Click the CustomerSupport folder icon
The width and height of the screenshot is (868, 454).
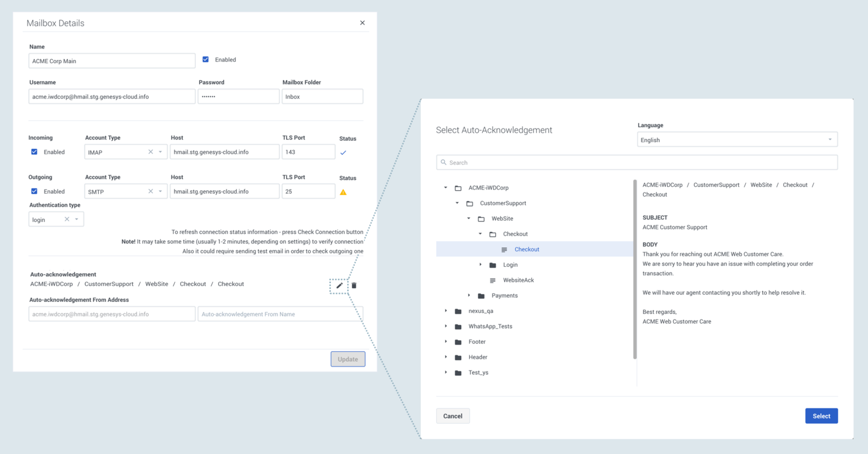(470, 203)
